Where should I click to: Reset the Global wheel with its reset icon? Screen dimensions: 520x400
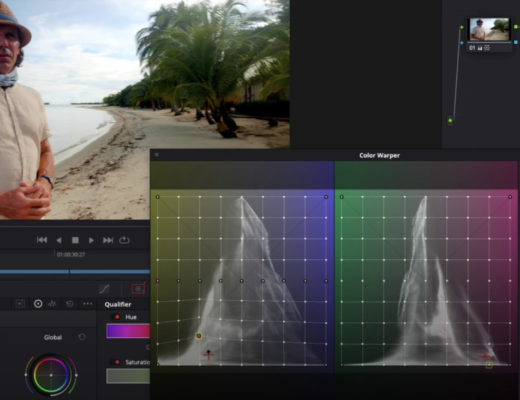point(82,337)
